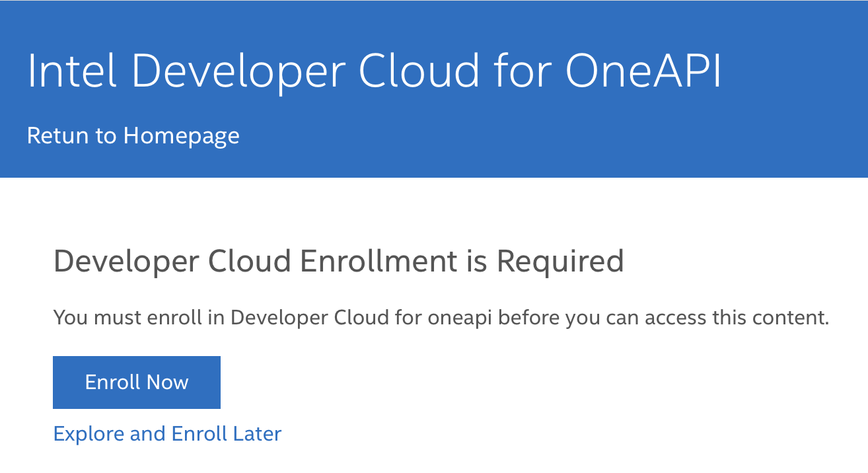Open the Explore and Enroll Later link
The width and height of the screenshot is (868, 473).
click(x=167, y=434)
